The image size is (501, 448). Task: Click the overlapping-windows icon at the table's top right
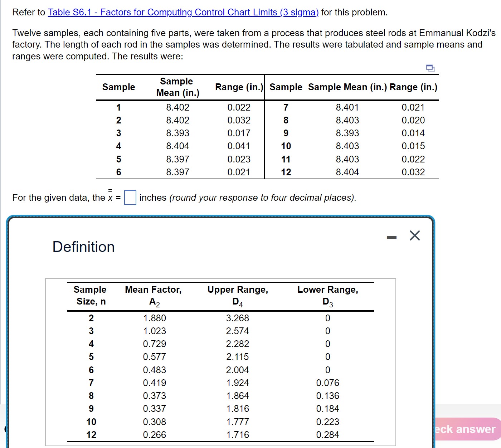430,68
